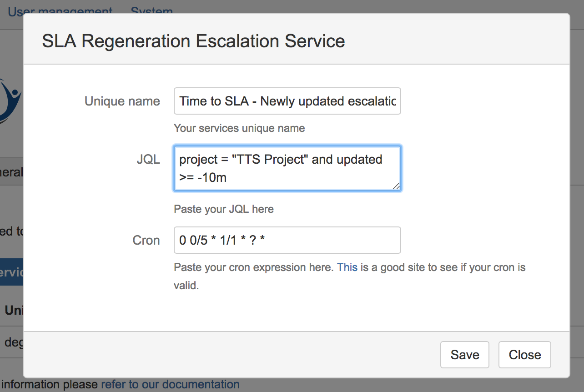Open the System menu
The width and height of the screenshot is (584, 392).
[152, 11]
